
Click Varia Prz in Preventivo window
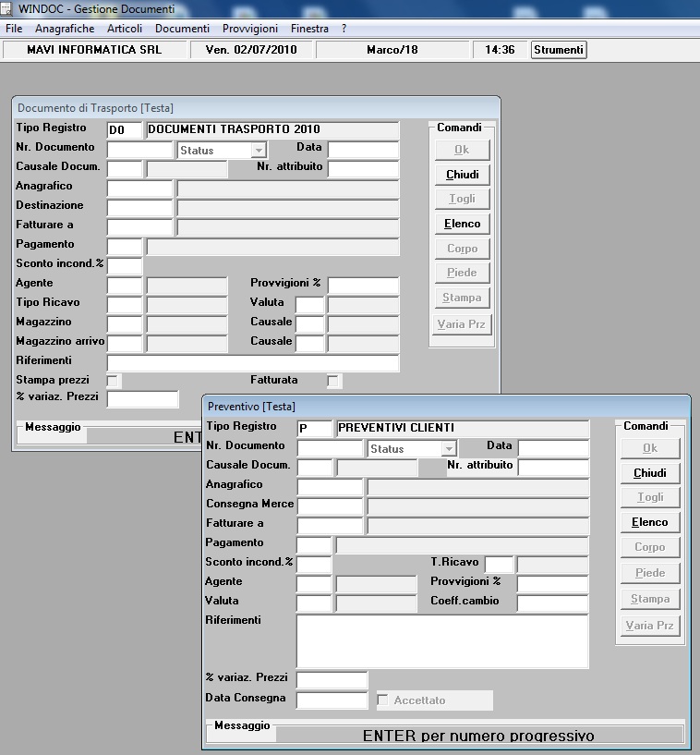tap(650, 626)
